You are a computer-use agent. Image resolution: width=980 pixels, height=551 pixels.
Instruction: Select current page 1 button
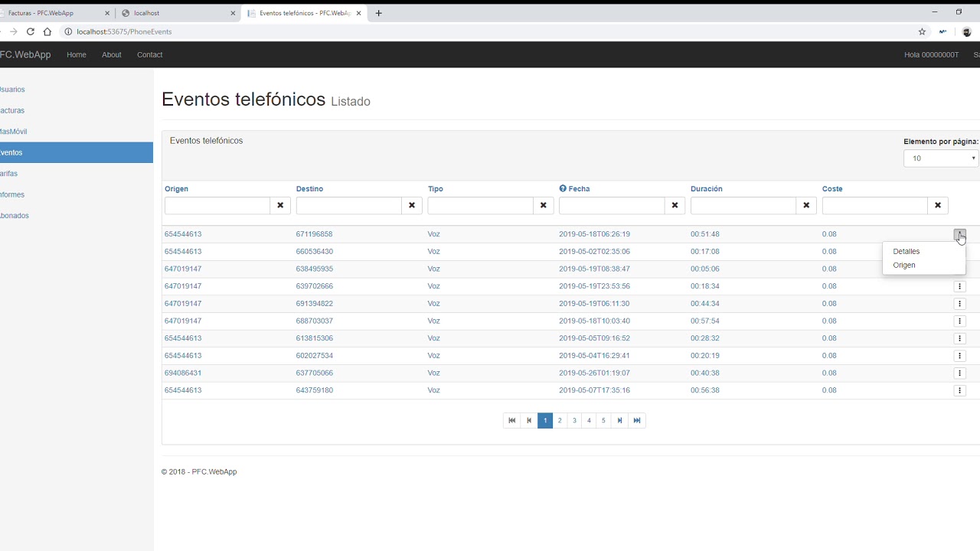[545, 420]
